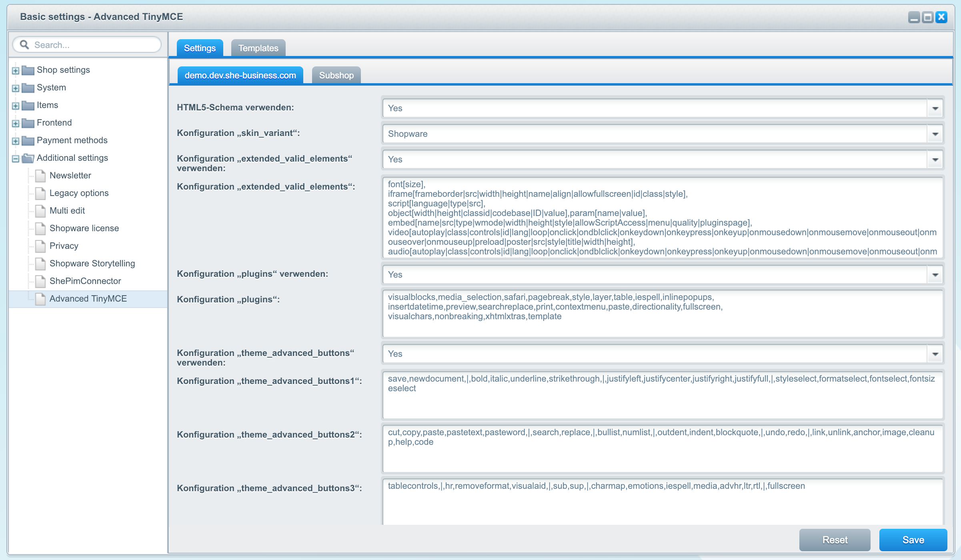Select the Subshop tab

[336, 75]
